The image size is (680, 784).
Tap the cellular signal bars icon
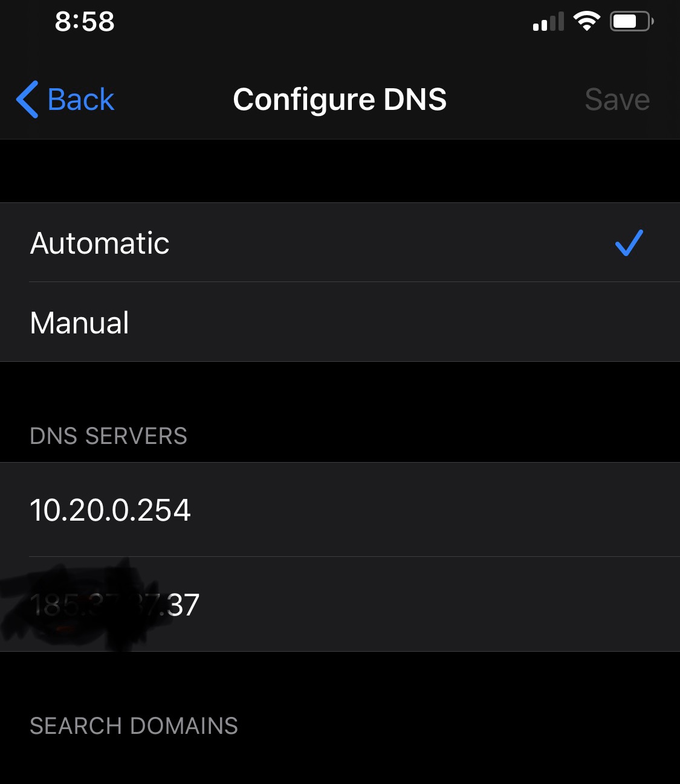coord(548,21)
